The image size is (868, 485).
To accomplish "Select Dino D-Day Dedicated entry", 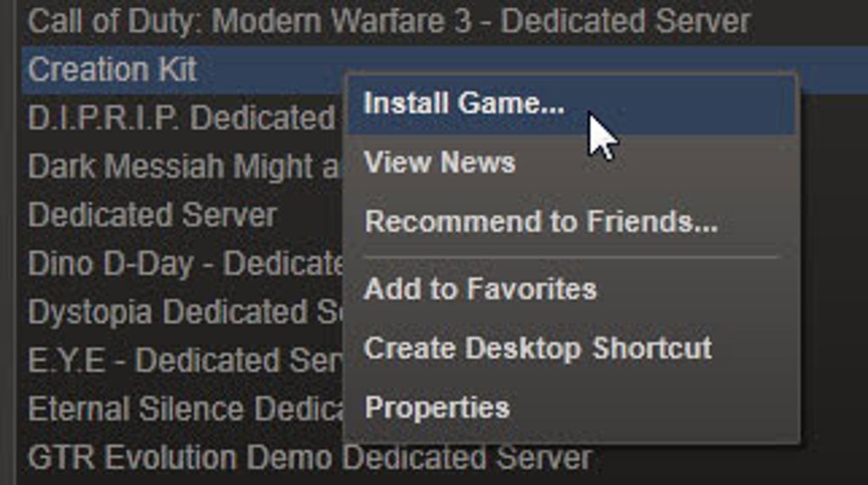I will 186,264.
